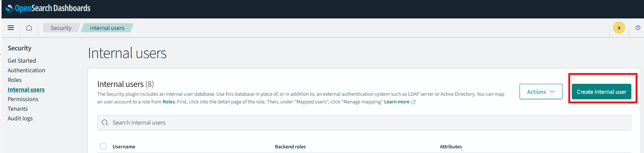Open Audit logs in sidebar
This screenshot has width=644, height=153.
click(x=20, y=118)
